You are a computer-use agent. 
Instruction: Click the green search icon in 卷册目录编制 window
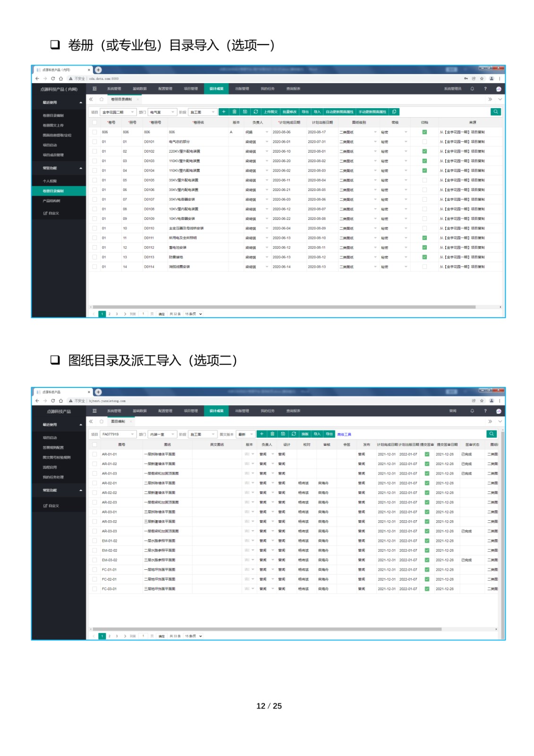tap(496, 112)
